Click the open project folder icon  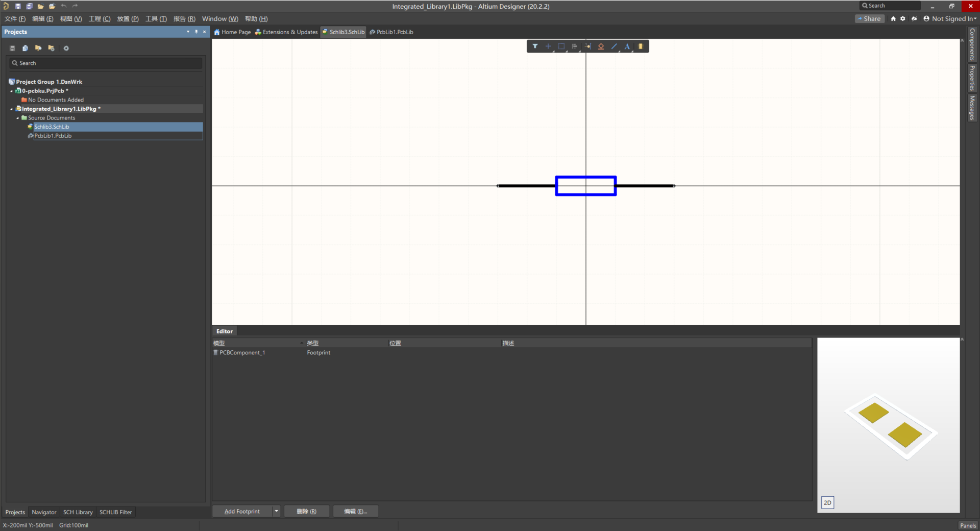tap(52, 6)
